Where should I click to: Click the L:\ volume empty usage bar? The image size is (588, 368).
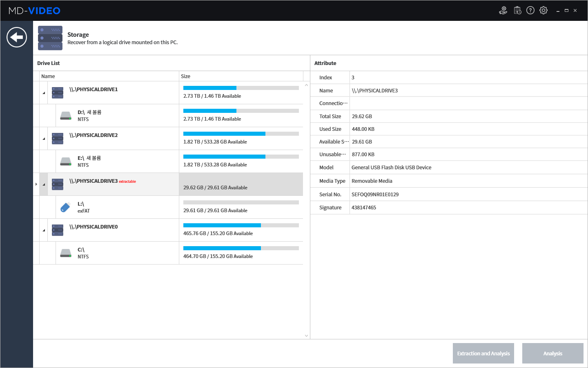(x=241, y=202)
